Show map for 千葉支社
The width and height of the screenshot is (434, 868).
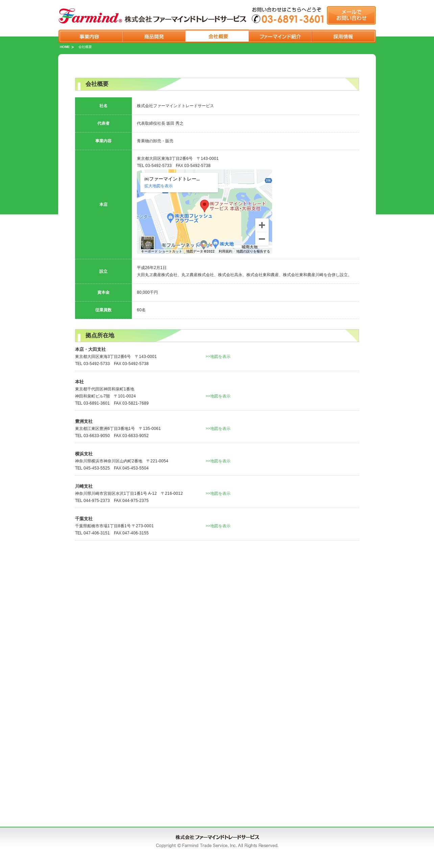(x=218, y=526)
